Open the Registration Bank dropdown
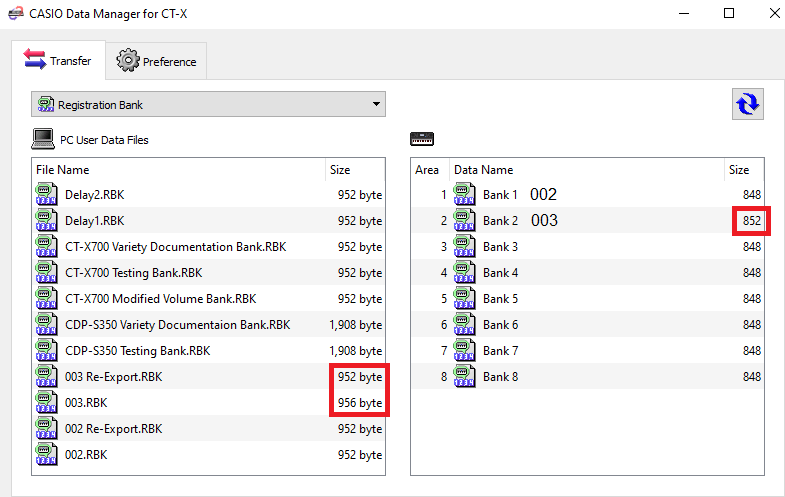The width and height of the screenshot is (785, 497). click(208, 104)
